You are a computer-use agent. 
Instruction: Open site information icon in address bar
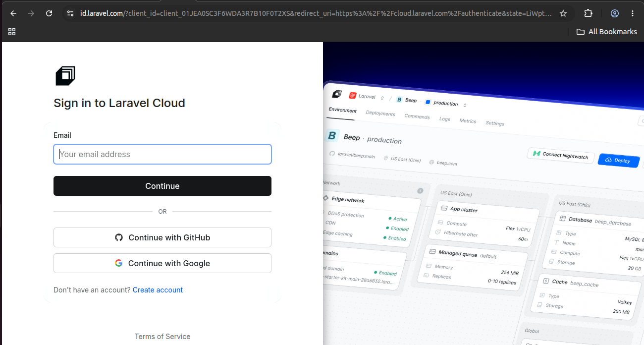click(70, 13)
